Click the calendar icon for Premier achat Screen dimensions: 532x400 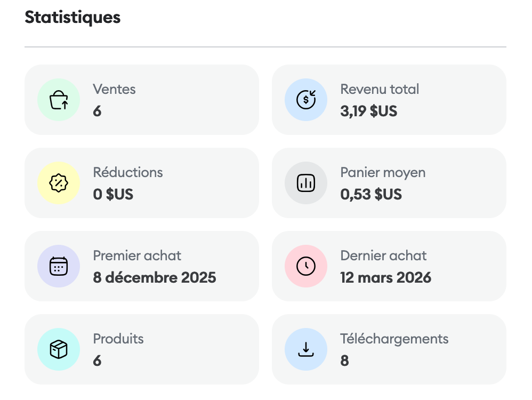(x=59, y=266)
